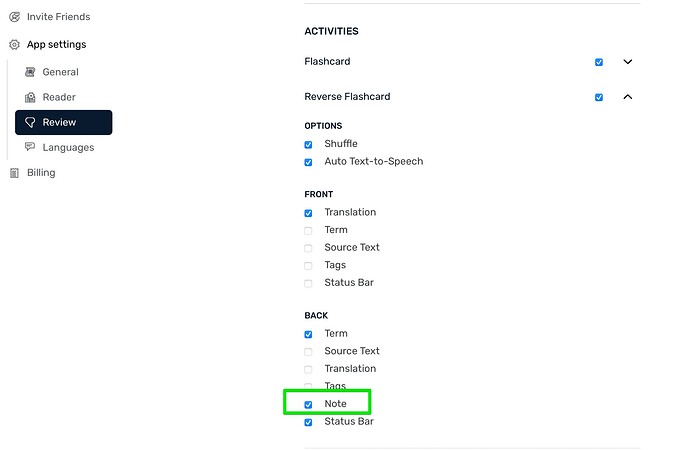Toggle the Shuffle option checkbox
The width and height of the screenshot is (690, 450).
point(308,144)
